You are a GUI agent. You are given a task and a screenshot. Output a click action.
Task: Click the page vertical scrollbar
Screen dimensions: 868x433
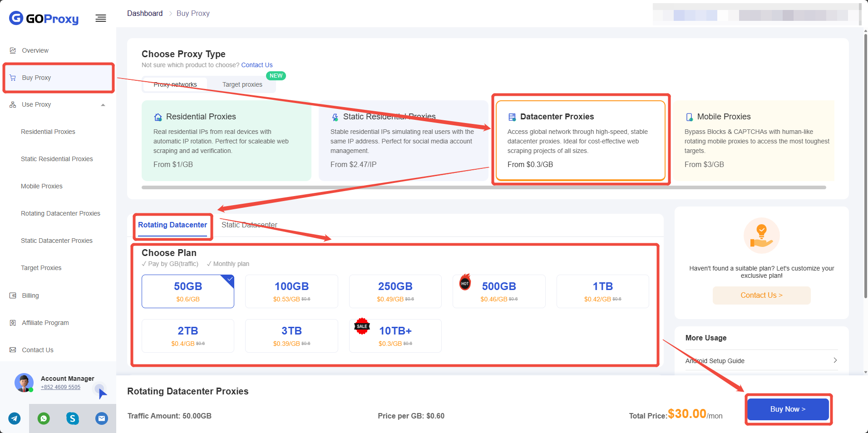(x=866, y=166)
